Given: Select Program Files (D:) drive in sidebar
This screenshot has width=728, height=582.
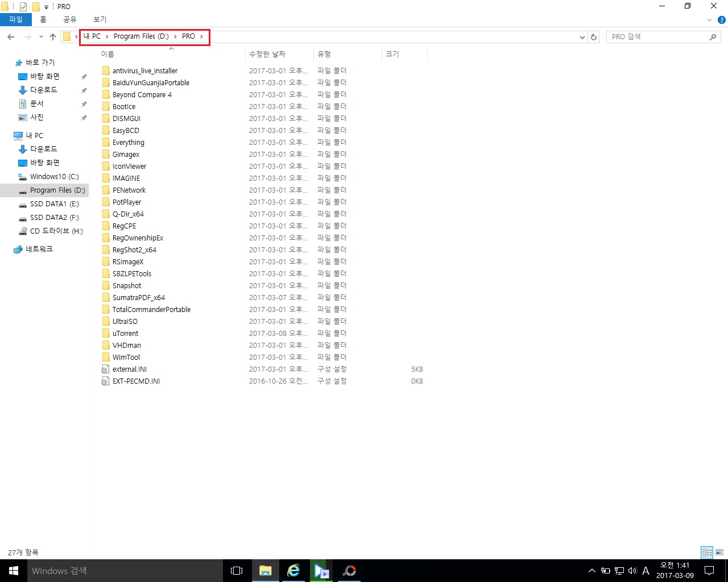Looking at the screenshot, I should (x=57, y=190).
